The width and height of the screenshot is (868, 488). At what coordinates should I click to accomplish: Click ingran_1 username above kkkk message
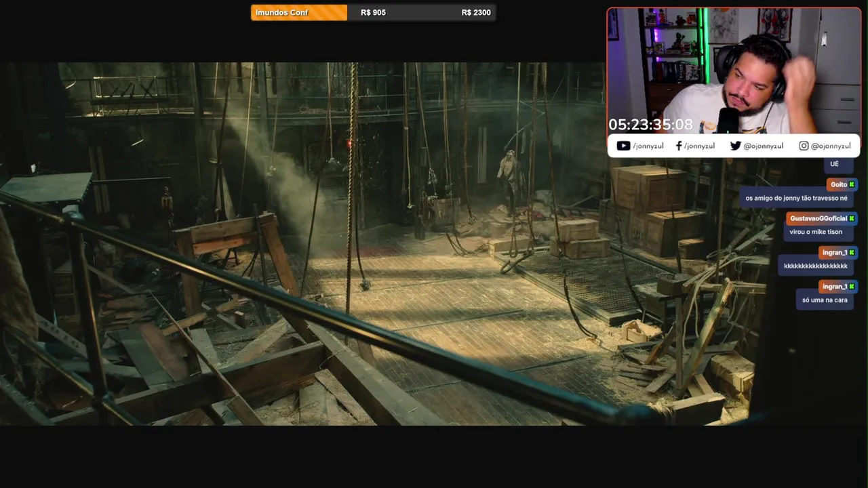point(835,252)
